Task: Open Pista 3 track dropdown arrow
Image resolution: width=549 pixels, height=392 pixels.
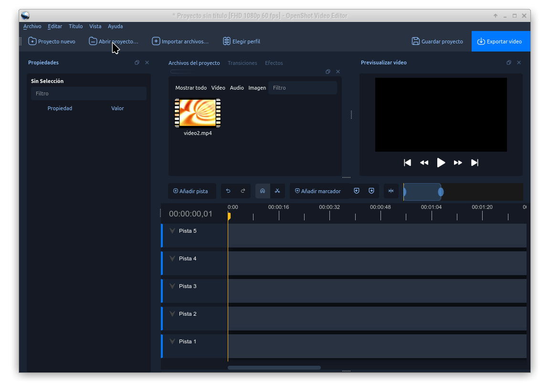Action: click(172, 287)
